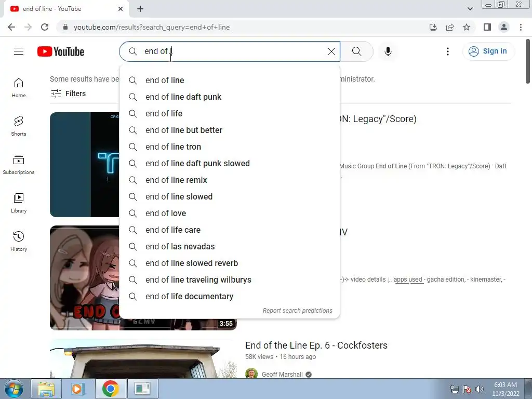532x399 pixels.
Task: Select suggestion 'end of las nevadas'
Action: (229, 246)
